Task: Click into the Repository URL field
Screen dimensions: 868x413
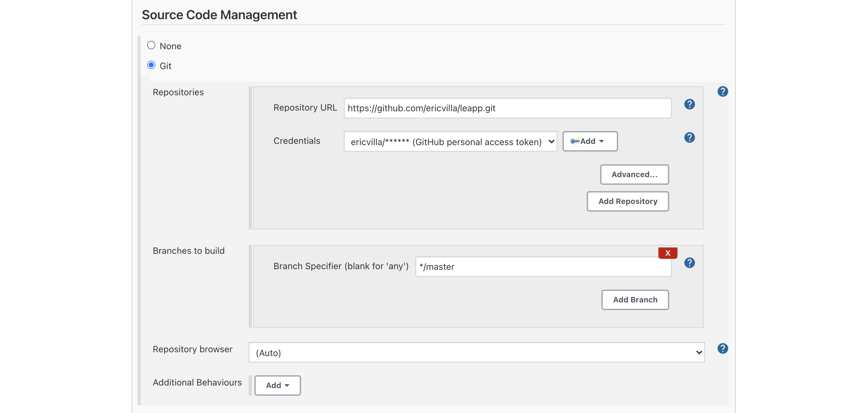Action: (x=507, y=108)
